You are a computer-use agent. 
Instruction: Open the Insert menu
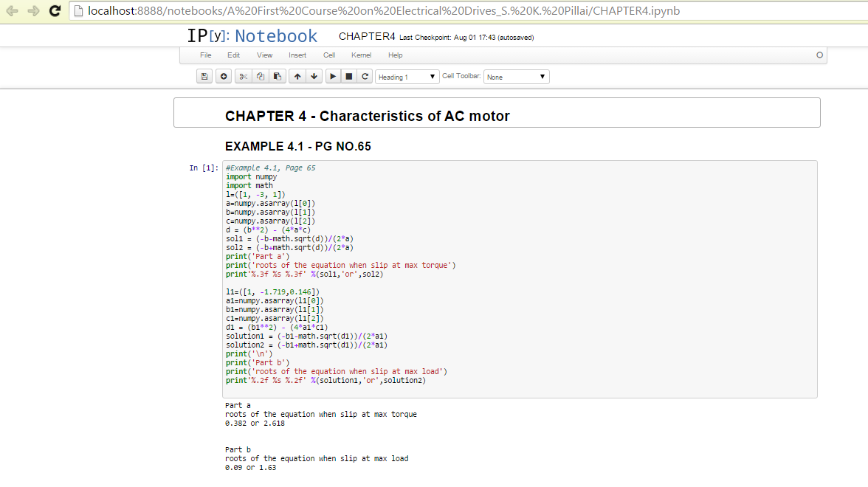tap(297, 55)
